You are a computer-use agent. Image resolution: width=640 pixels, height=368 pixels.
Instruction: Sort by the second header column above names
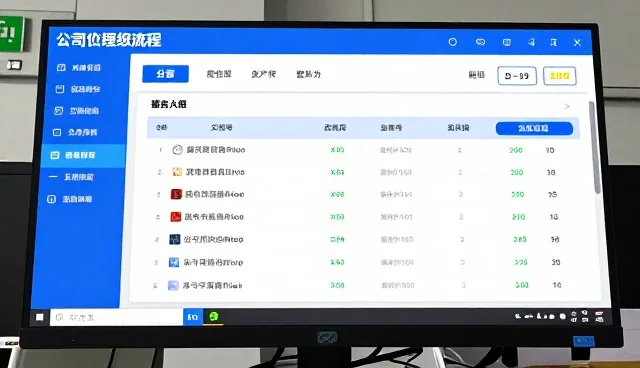(x=222, y=128)
